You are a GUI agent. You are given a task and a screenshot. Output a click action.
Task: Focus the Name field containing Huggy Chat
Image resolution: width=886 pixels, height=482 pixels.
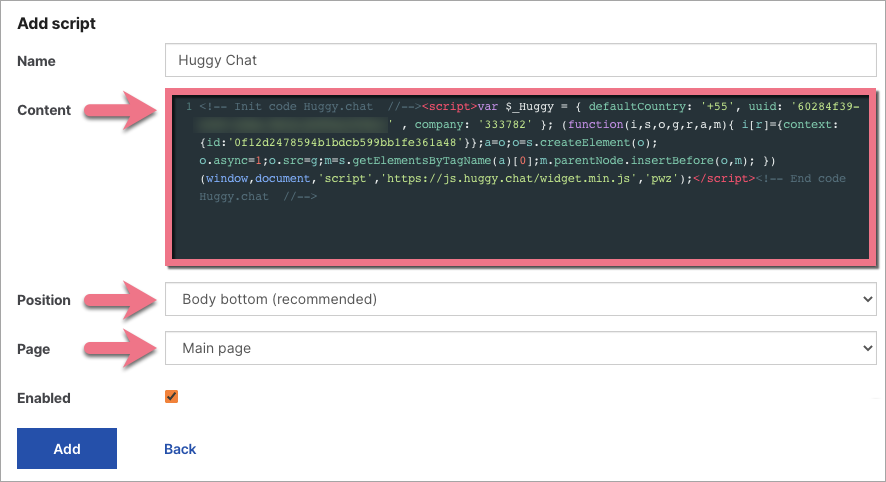click(x=518, y=60)
